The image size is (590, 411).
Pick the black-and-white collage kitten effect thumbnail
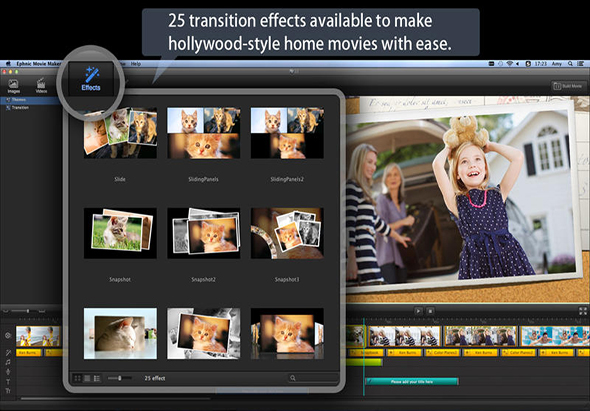(x=204, y=333)
